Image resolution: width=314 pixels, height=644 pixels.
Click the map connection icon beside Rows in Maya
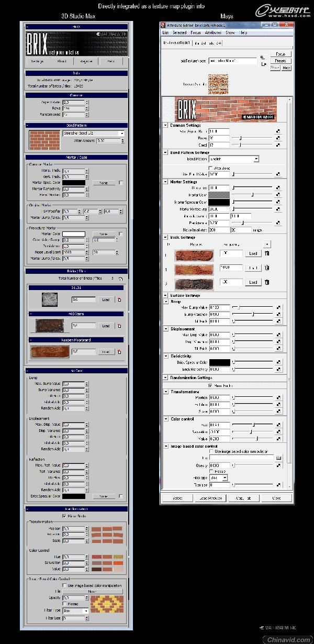278,138
